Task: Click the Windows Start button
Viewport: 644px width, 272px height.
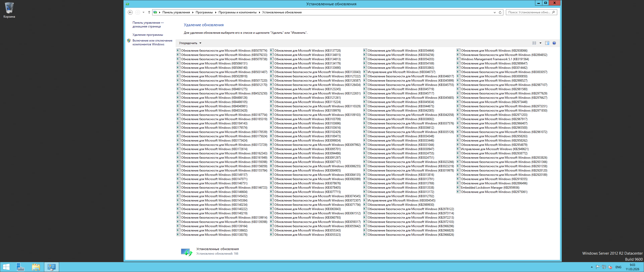Action: coord(6,267)
